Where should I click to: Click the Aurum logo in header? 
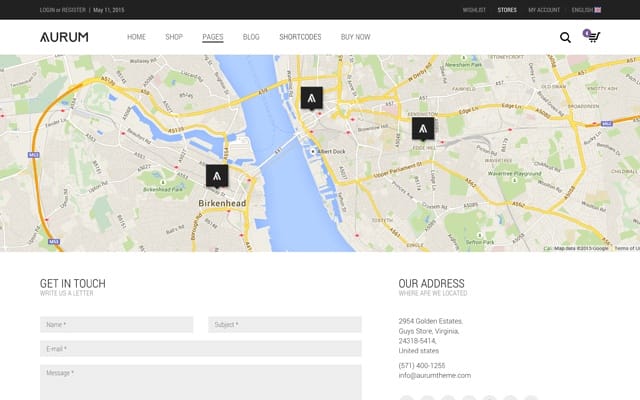click(64, 37)
